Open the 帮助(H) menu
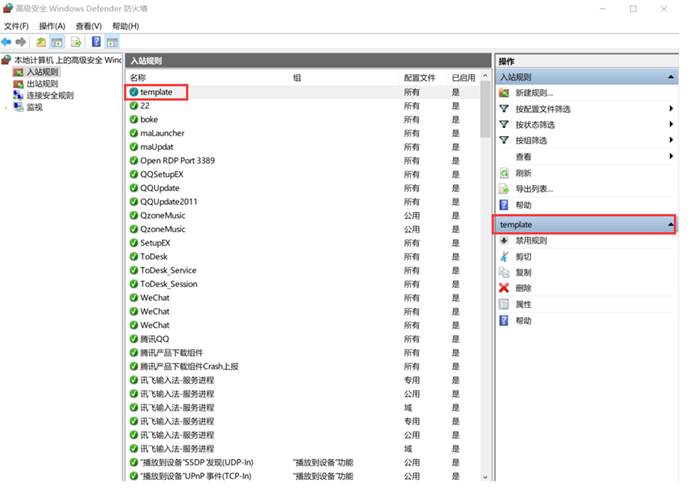The height and width of the screenshot is (491, 692). click(x=126, y=26)
